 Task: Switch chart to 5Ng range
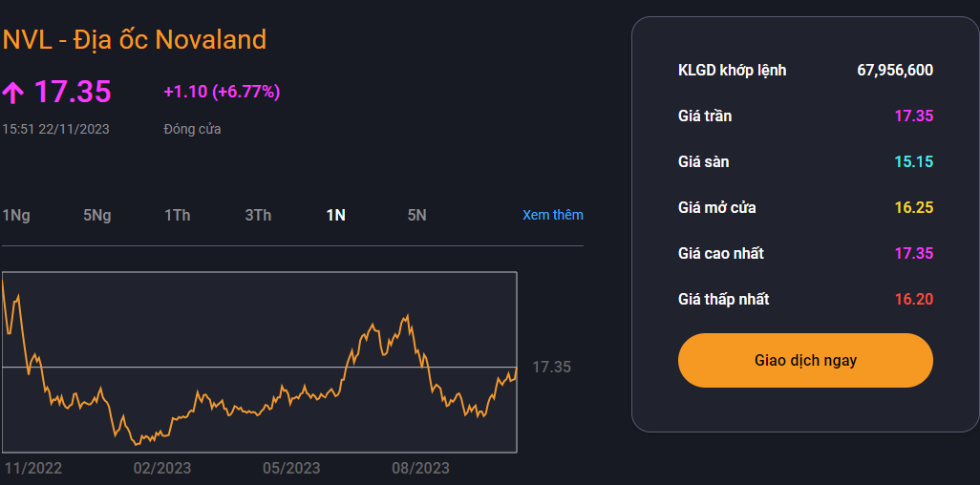click(97, 215)
